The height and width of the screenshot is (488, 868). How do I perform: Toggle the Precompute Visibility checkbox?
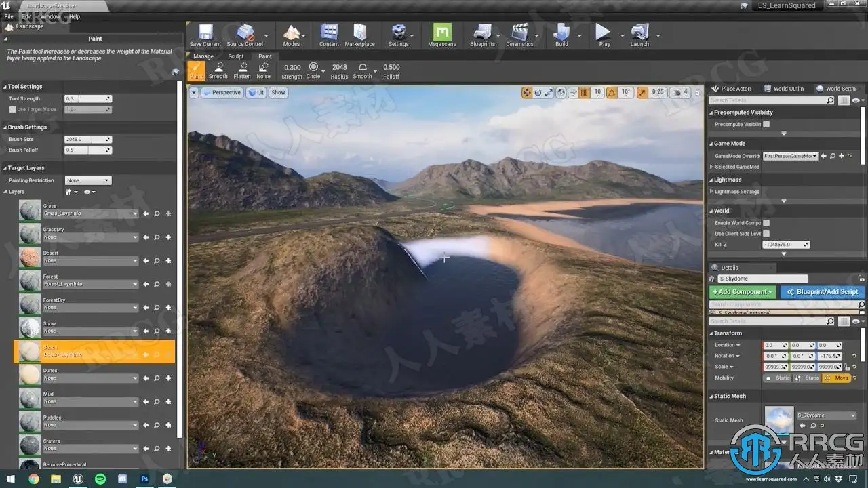click(x=766, y=124)
